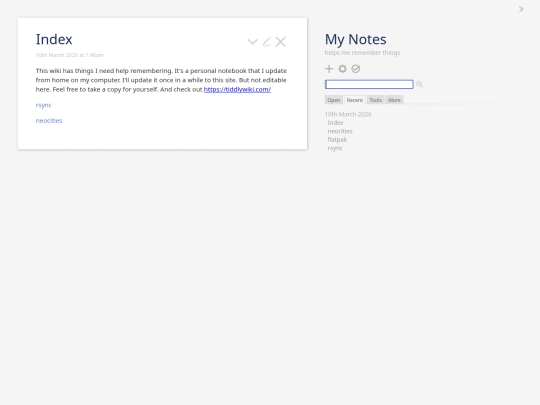The height and width of the screenshot is (405, 540).
Task: Edit the Index tiddler with pencil icon
Action: click(x=267, y=42)
